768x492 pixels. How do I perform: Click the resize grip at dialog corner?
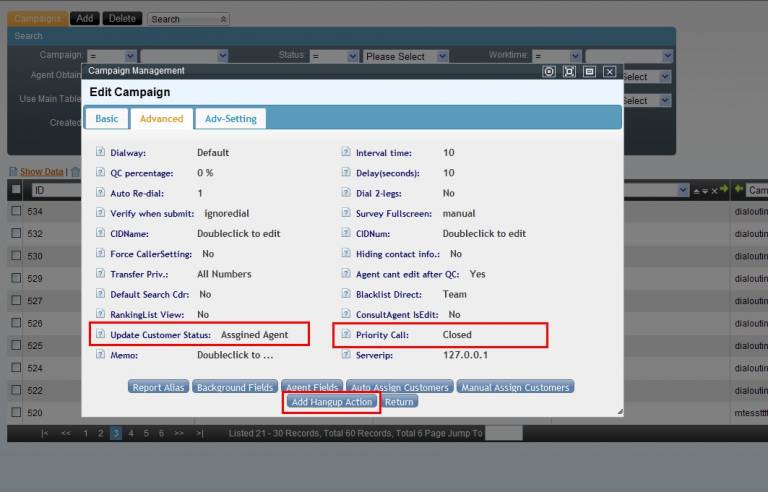coord(619,411)
